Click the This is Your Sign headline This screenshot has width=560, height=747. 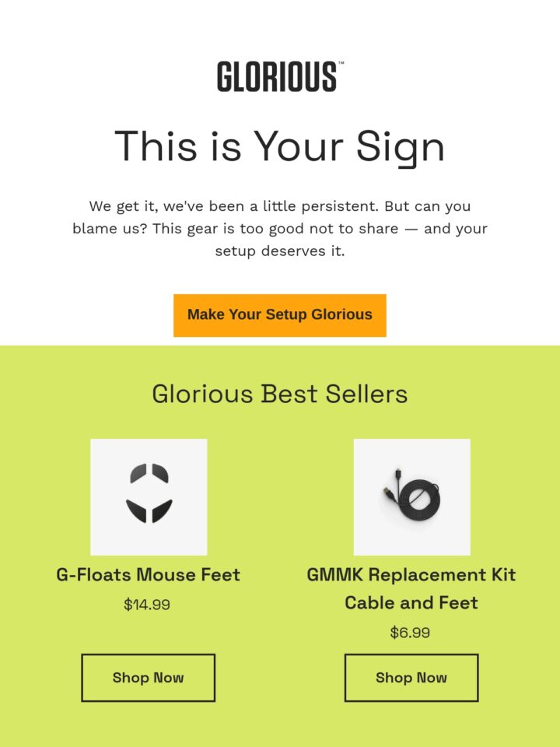(279, 146)
